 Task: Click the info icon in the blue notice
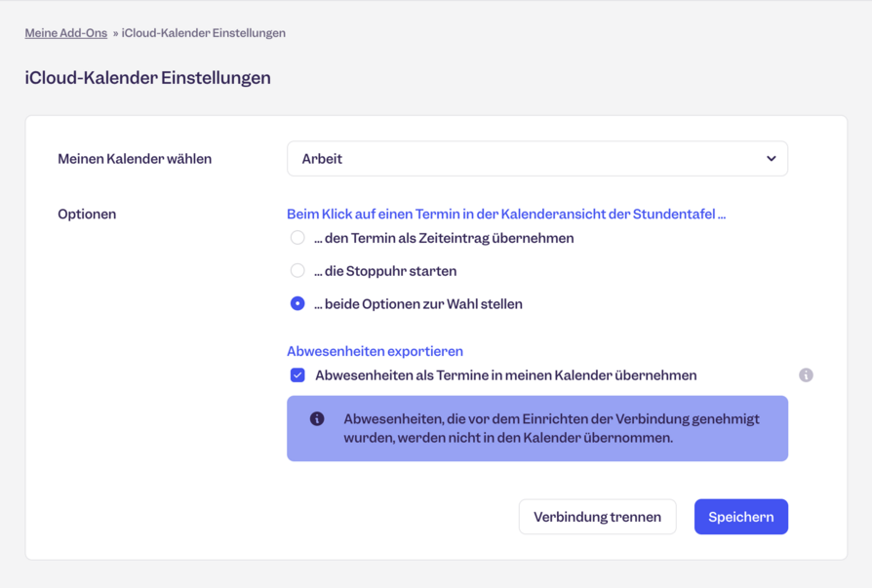pos(317,418)
